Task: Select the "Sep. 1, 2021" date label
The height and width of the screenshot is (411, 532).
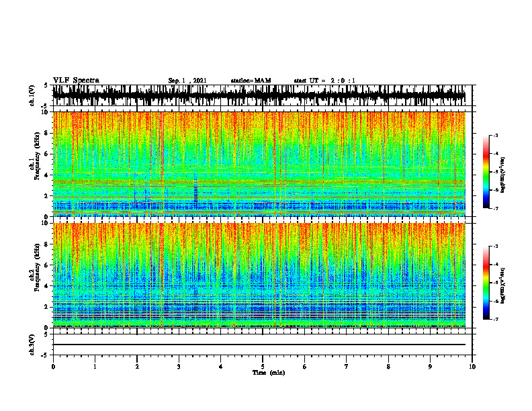Action: pyautogui.click(x=187, y=81)
